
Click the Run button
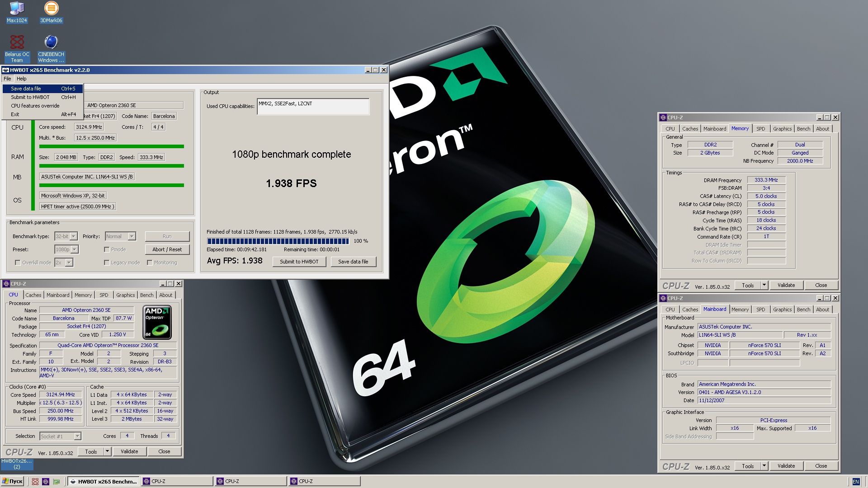click(167, 236)
